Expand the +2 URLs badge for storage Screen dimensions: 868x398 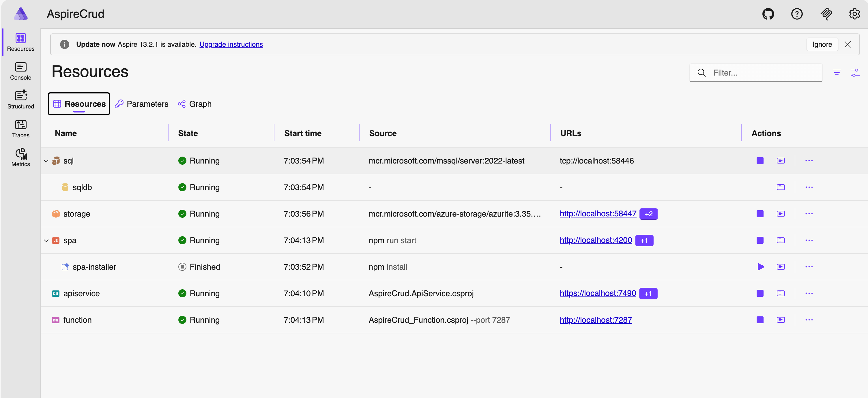(648, 214)
